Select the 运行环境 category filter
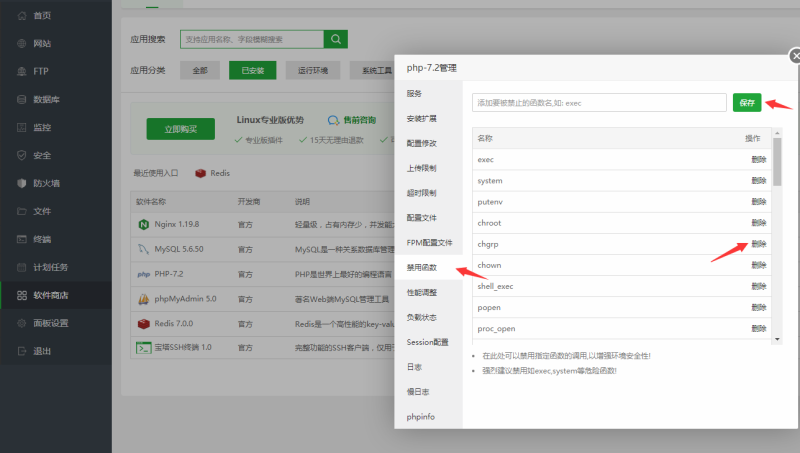This screenshot has width=800, height=453. pyautogui.click(x=313, y=70)
